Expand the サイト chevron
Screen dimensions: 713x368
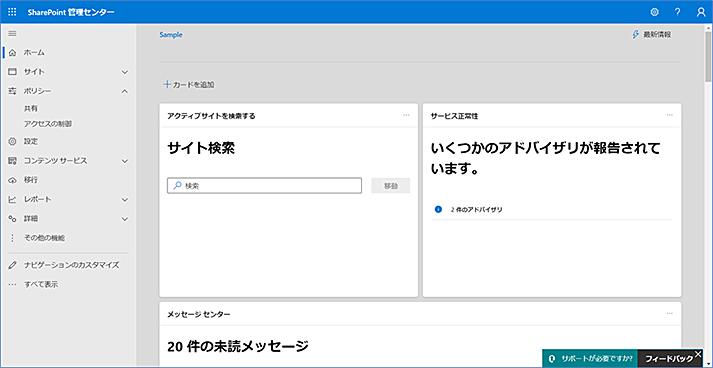pos(125,72)
